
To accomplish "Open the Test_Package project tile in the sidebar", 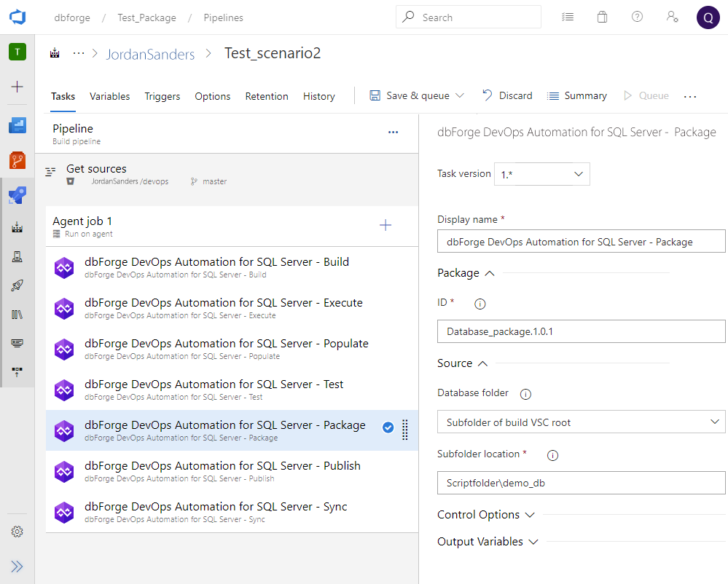I will point(17,52).
